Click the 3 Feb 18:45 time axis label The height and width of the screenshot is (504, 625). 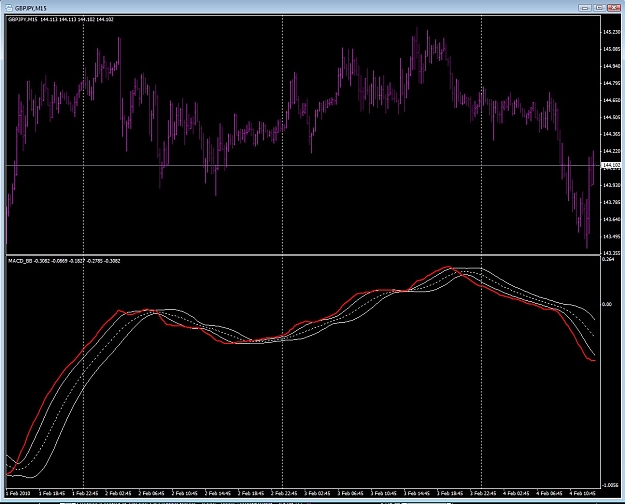[x=450, y=494]
